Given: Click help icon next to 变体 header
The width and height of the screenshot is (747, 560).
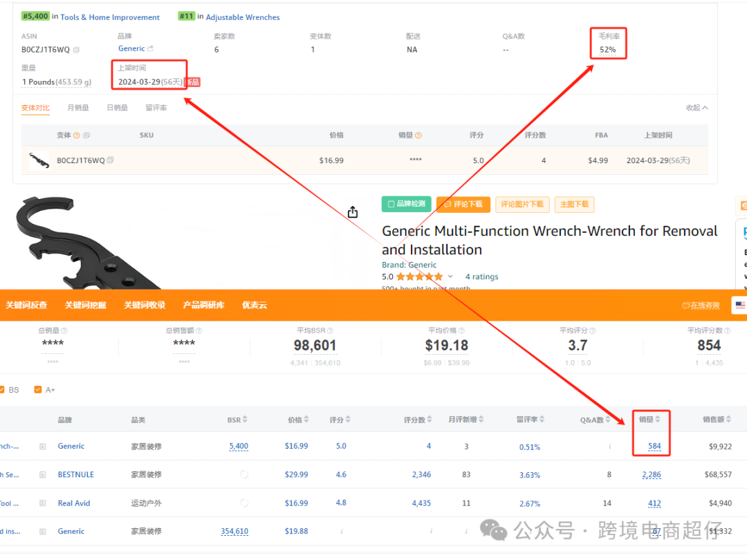Looking at the screenshot, I should click(x=77, y=136).
